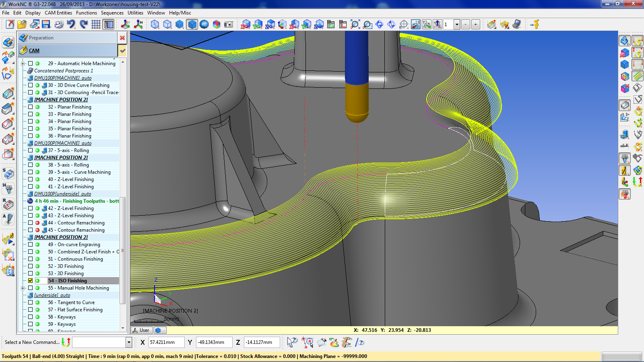Expand the 55 - Manual Hole Machining node

click(23, 288)
